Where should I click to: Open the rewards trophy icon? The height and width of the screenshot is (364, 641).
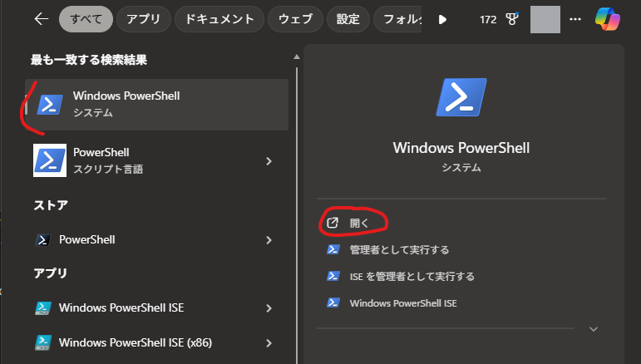tap(512, 19)
